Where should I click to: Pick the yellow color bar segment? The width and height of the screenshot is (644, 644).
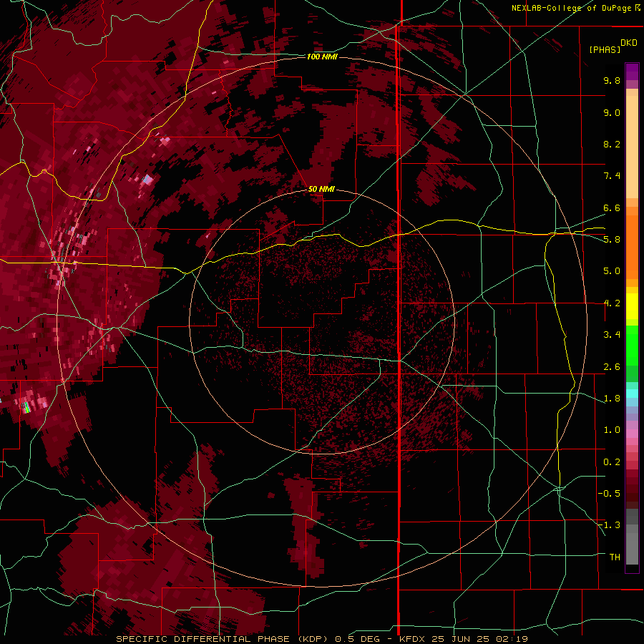(x=632, y=306)
